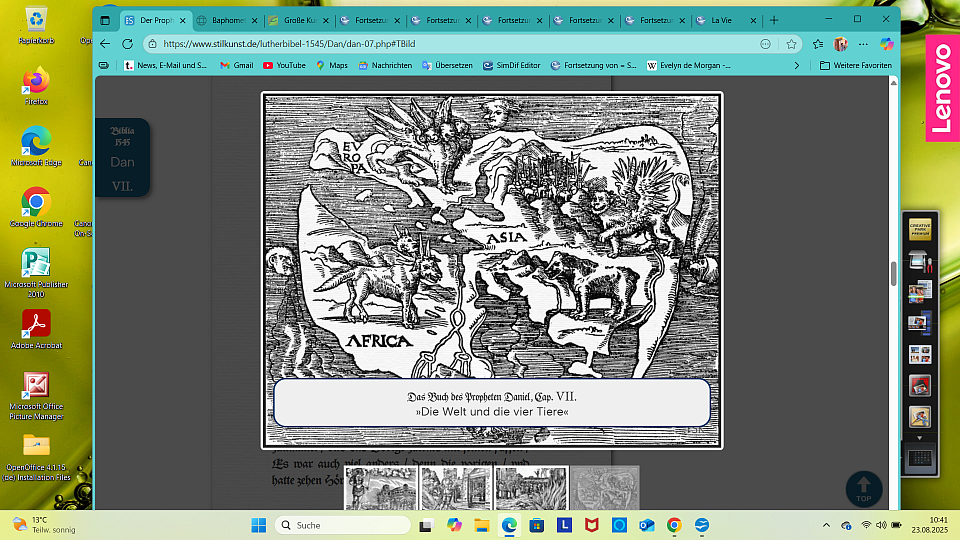960x540 pixels.
Task: Open the volume control in the system tray
Action: pos(881,525)
